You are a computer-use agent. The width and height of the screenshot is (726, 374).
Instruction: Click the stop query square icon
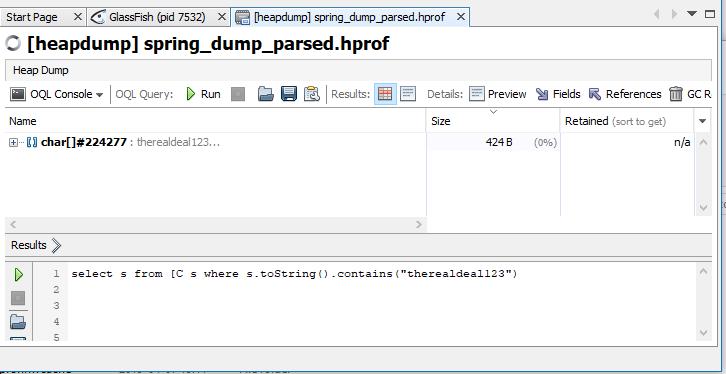click(x=238, y=94)
